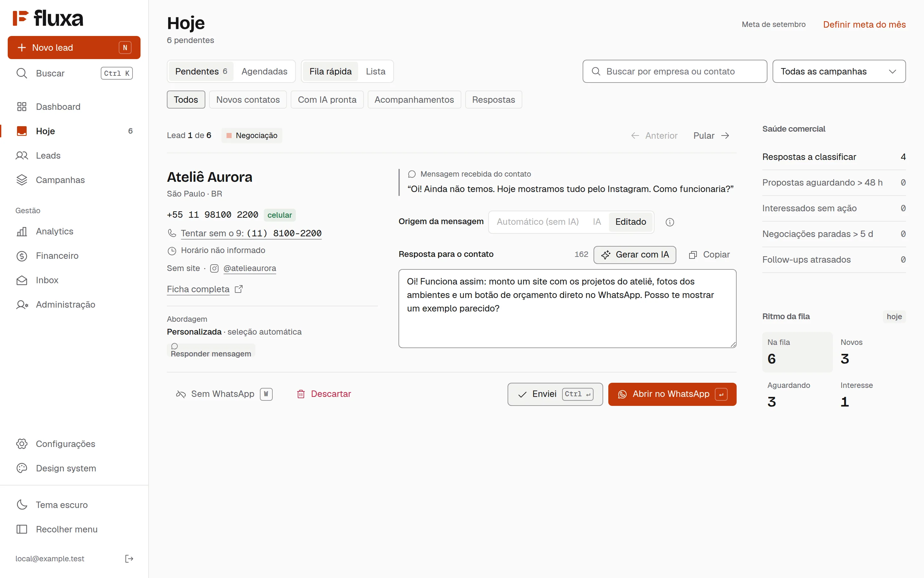Filter by Novos contatos
The height and width of the screenshot is (578, 924).
pyautogui.click(x=248, y=100)
